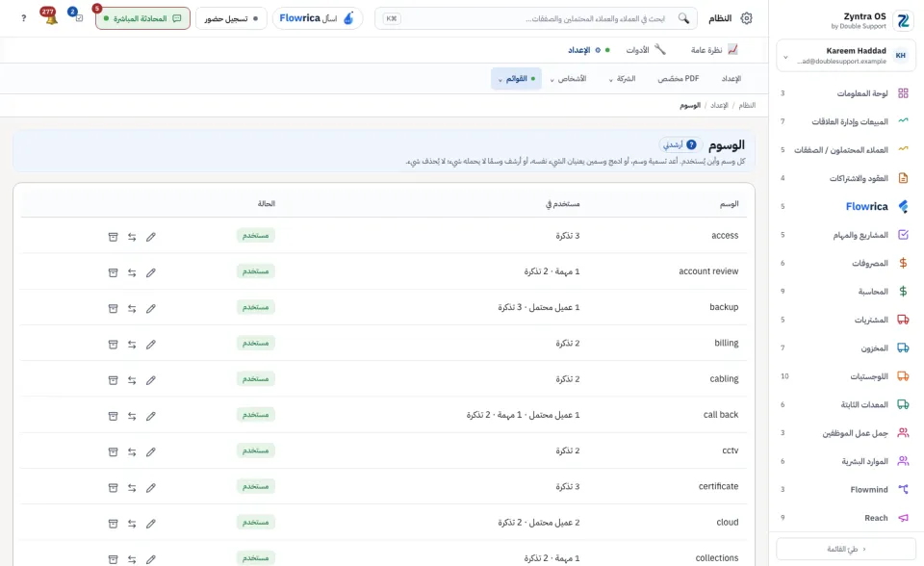Merge the account review tag

(132, 273)
